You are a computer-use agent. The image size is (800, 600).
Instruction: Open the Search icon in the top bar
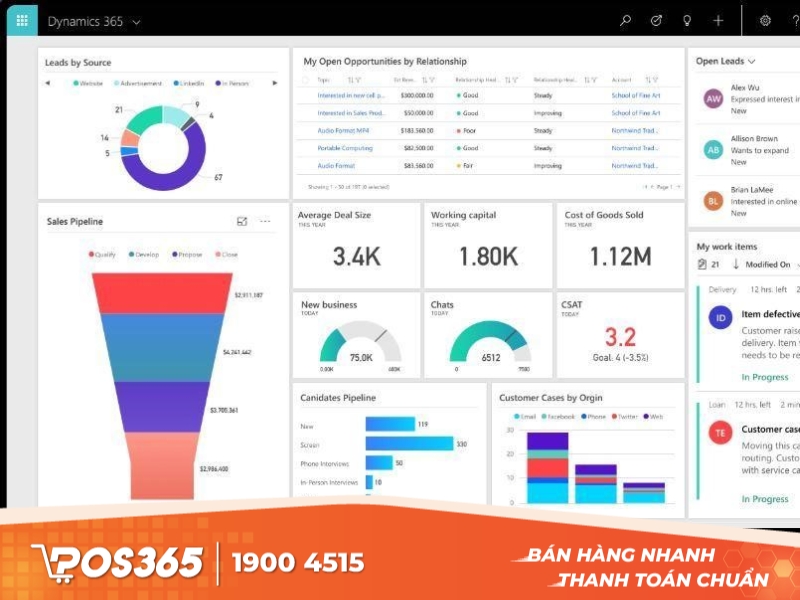point(626,20)
